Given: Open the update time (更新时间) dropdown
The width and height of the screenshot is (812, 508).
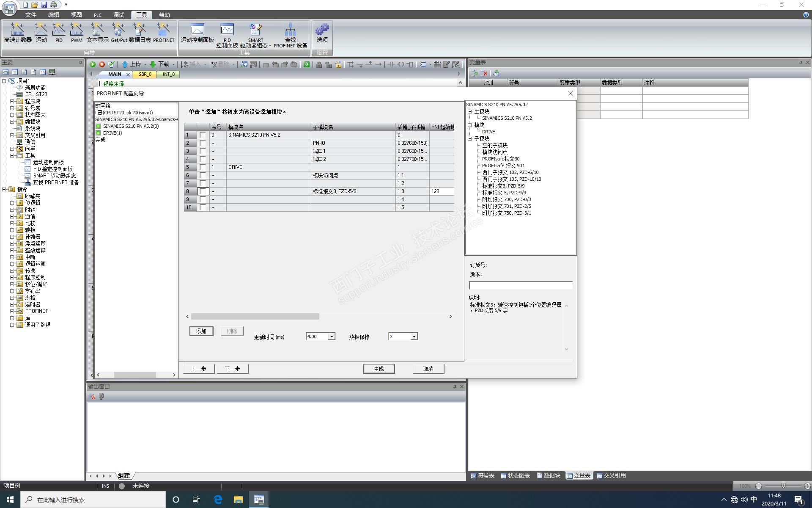Looking at the screenshot, I should coord(332,337).
